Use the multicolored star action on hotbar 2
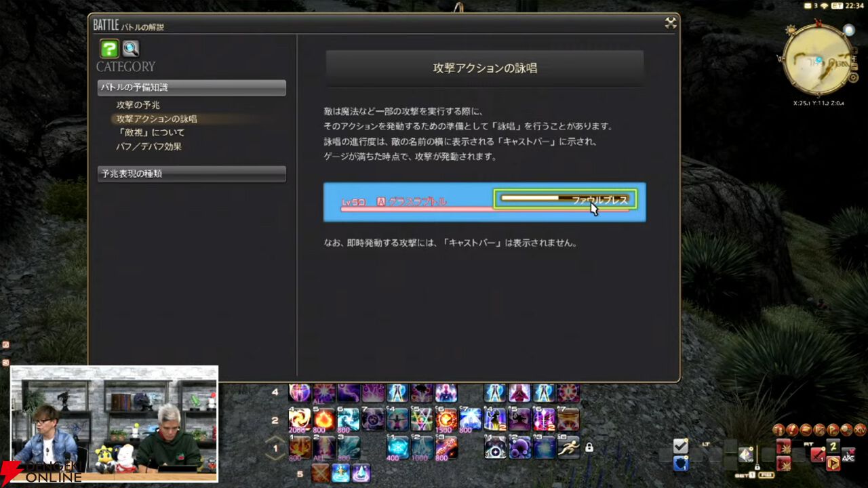868x488 pixels. coord(422,419)
